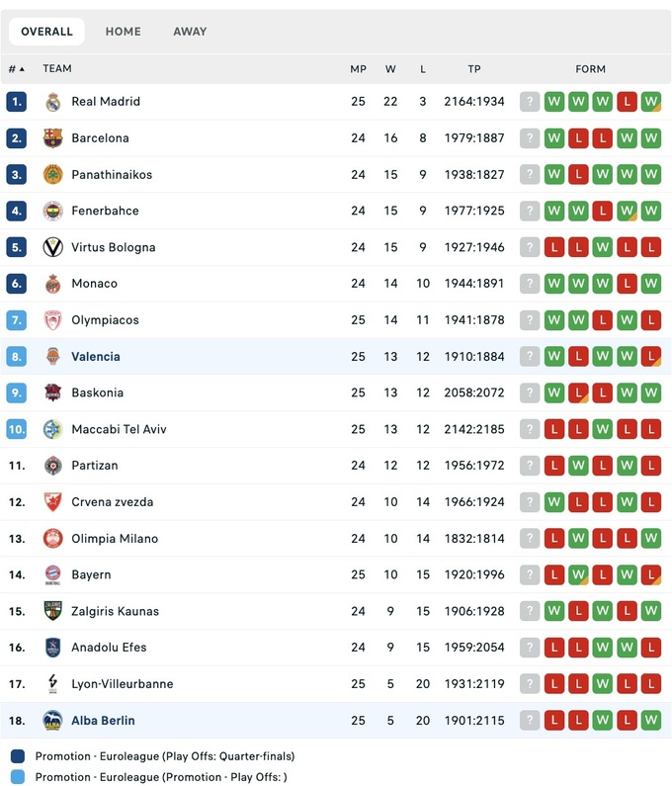
Task: Click Monaco's upcoming match question-mark badge
Action: pos(531,284)
